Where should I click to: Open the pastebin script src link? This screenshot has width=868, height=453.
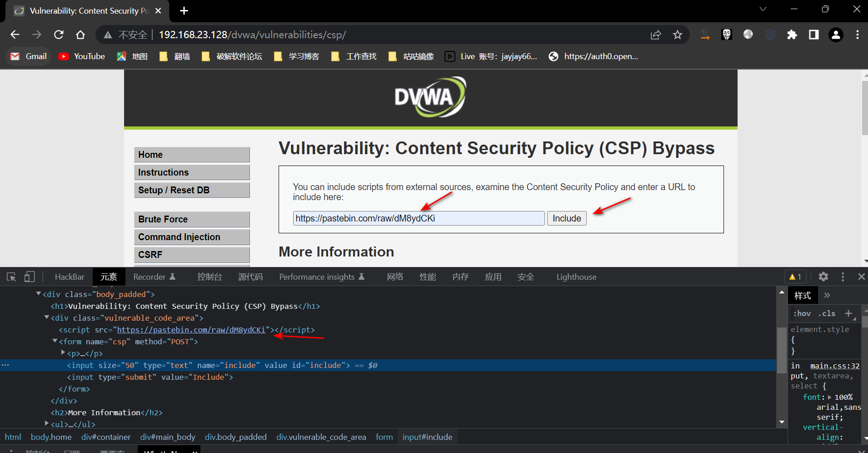191,330
